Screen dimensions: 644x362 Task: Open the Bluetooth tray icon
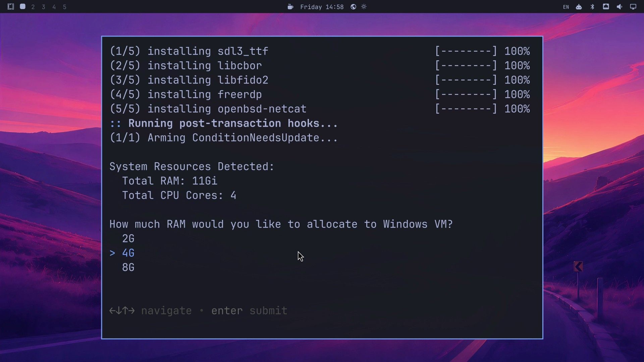(x=592, y=7)
